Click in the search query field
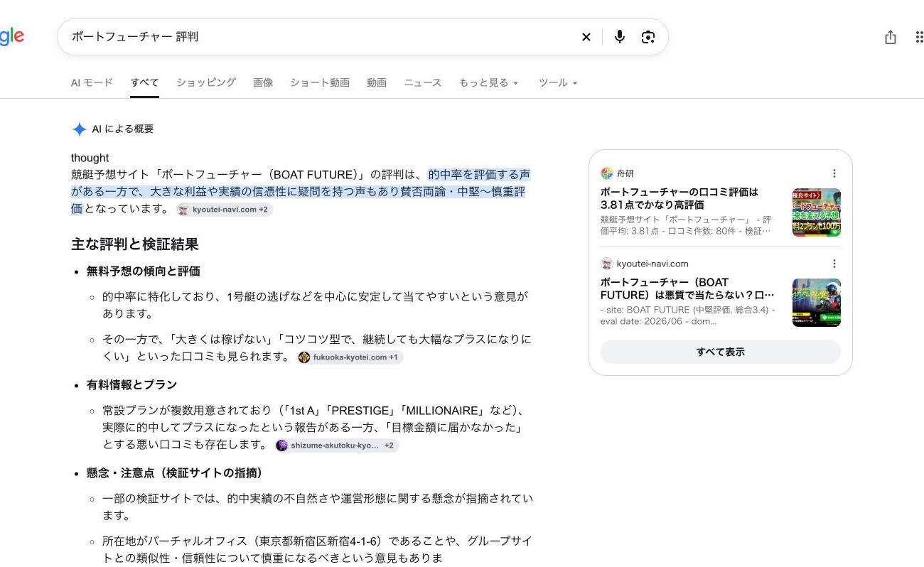Image resolution: width=924 pixels, height=567 pixels. [x=320, y=37]
